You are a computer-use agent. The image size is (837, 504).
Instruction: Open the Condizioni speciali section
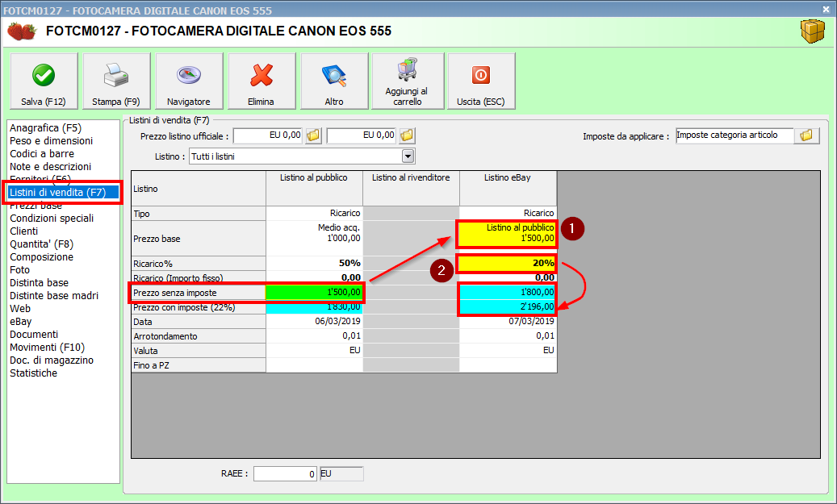pyautogui.click(x=51, y=219)
